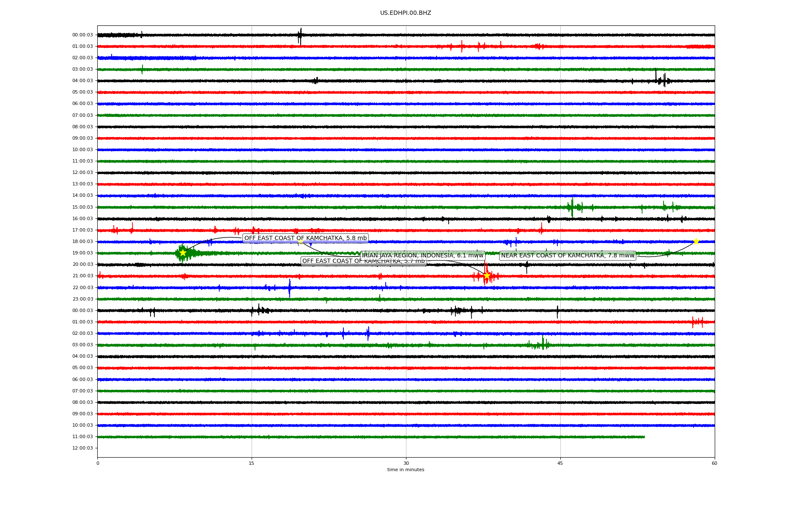Click the 15:00:03 row time label

[82, 207]
